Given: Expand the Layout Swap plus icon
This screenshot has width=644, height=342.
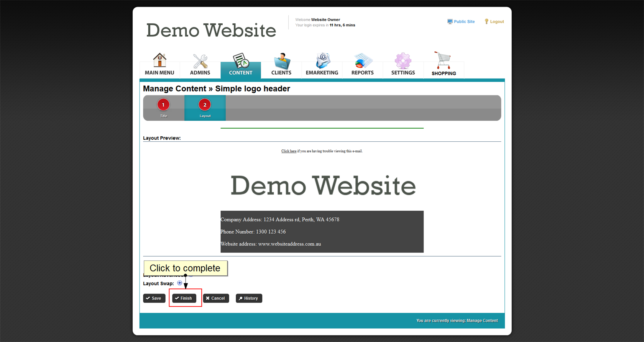Looking at the screenshot, I should click(180, 283).
